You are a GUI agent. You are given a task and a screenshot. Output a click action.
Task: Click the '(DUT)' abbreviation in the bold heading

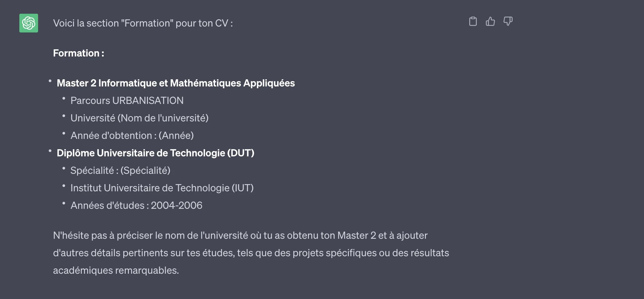(x=241, y=153)
